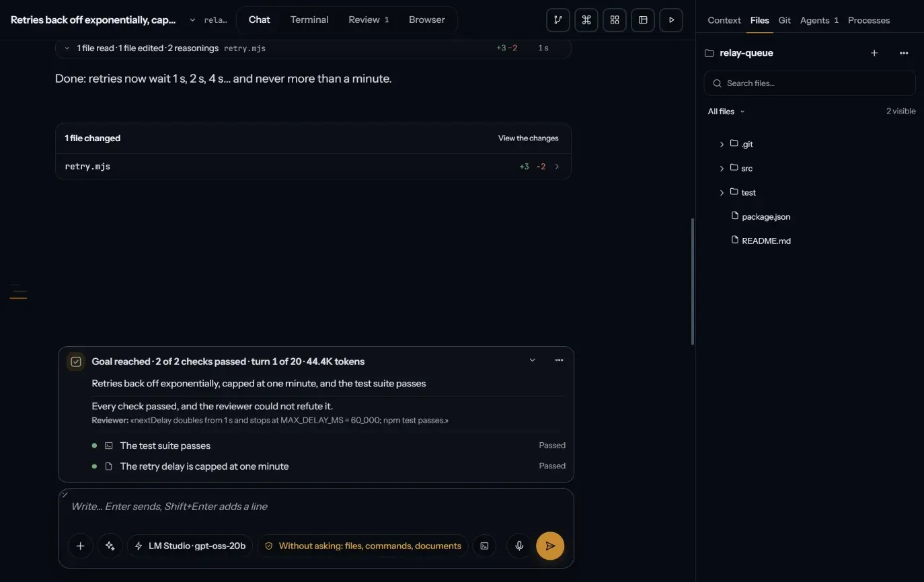Add a new file with the relay-queue plus icon
The width and height of the screenshot is (924, 582).
point(874,53)
